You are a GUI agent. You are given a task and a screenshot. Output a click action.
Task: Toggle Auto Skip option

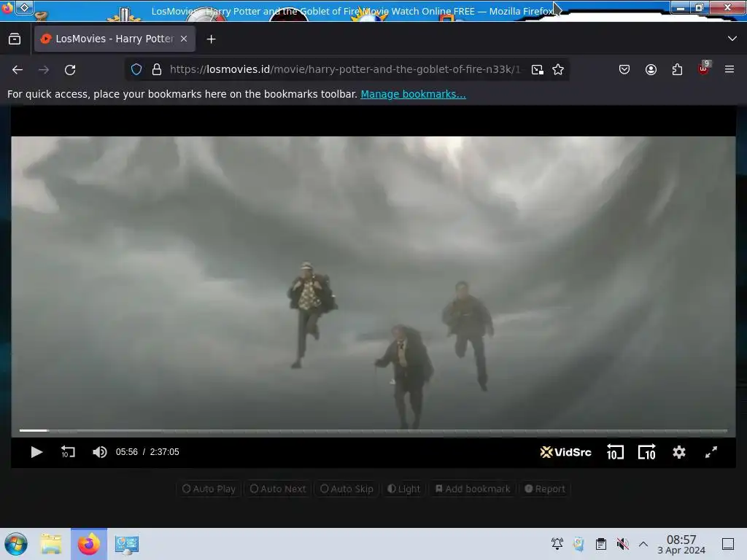point(347,489)
